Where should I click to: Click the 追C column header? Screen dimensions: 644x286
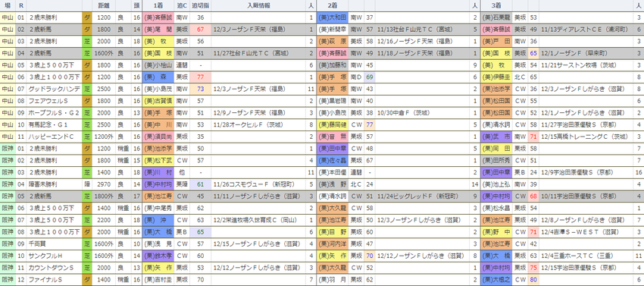[182, 6]
